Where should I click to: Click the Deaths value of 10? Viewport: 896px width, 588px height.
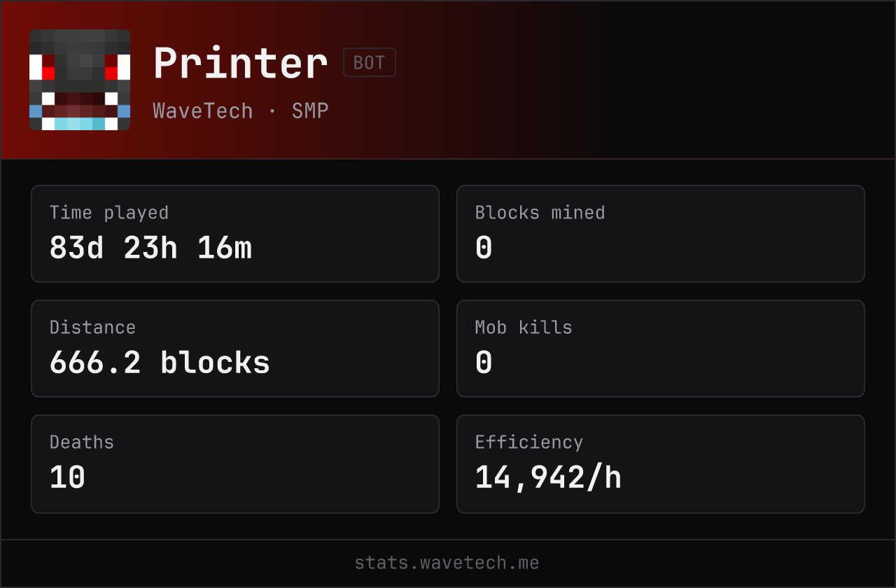pos(68,477)
